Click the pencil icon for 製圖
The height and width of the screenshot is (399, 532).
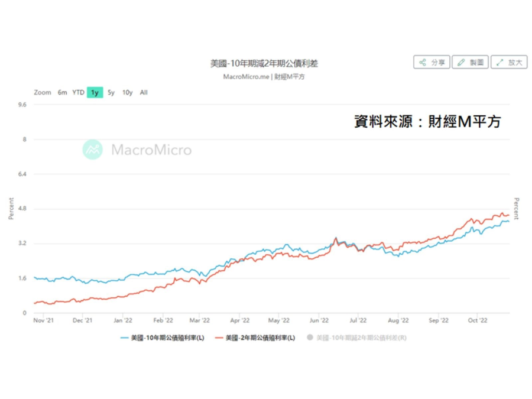click(x=462, y=62)
